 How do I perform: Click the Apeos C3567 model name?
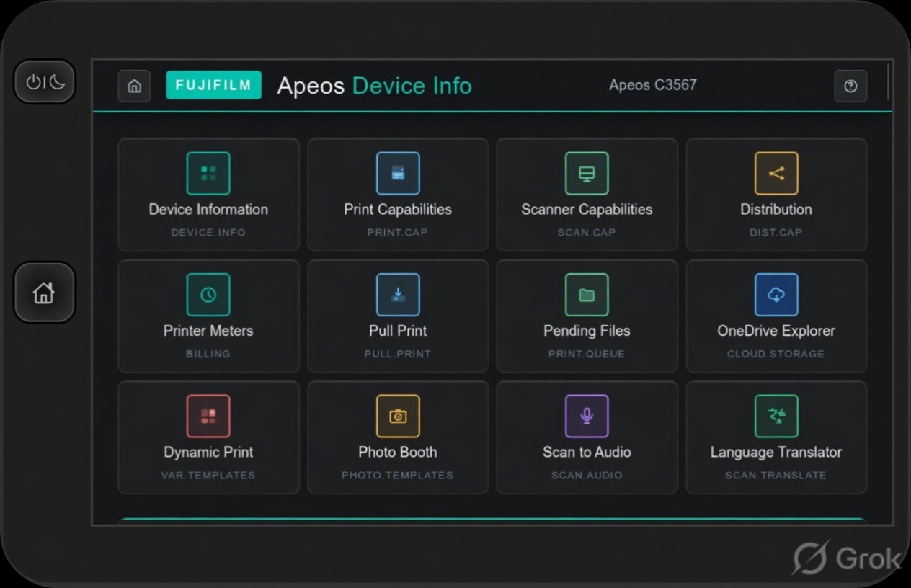pyautogui.click(x=653, y=85)
